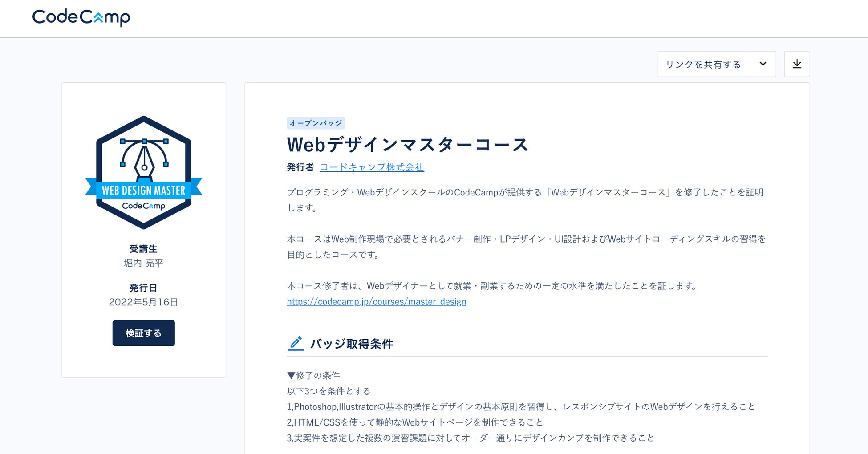Click the 受講生 label
868x454 pixels.
point(143,249)
